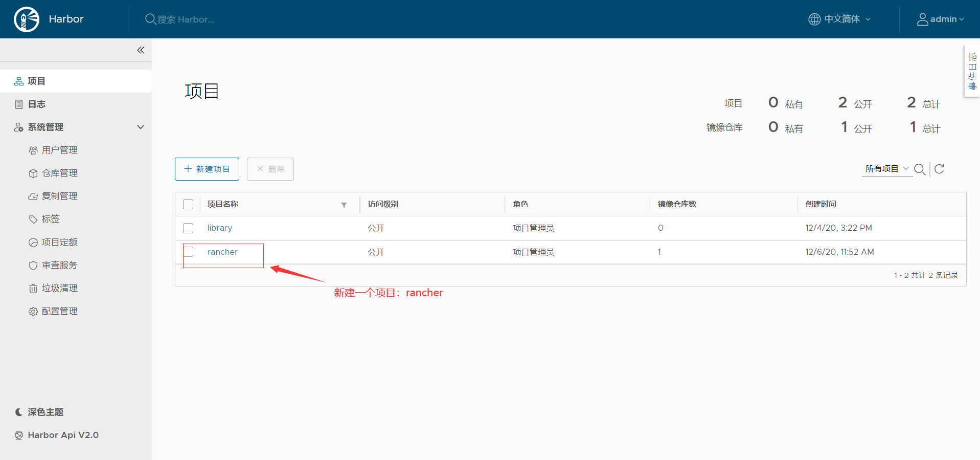Click the 日志 logs icon in sidebar
The height and width of the screenshot is (460, 980).
click(19, 104)
